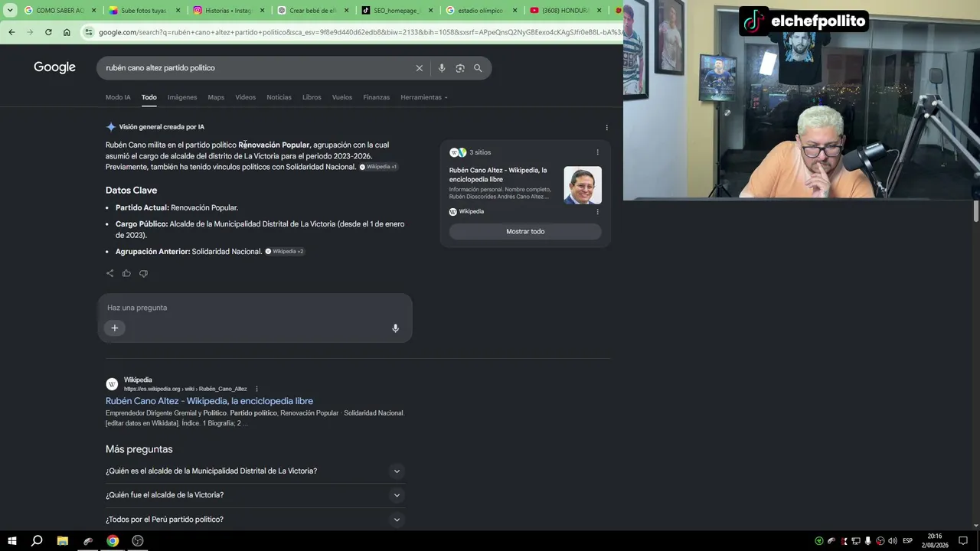Expand '¿Todos por el Perú partido político?' question
This screenshot has width=980, height=551.
click(255, 520)
